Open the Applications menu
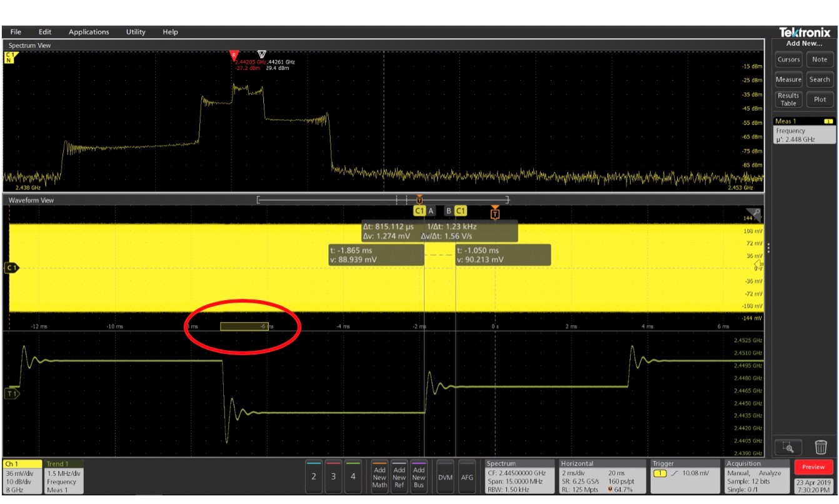Image resolution: width=839 pixels, height=504 pixels. click(89, 32)
